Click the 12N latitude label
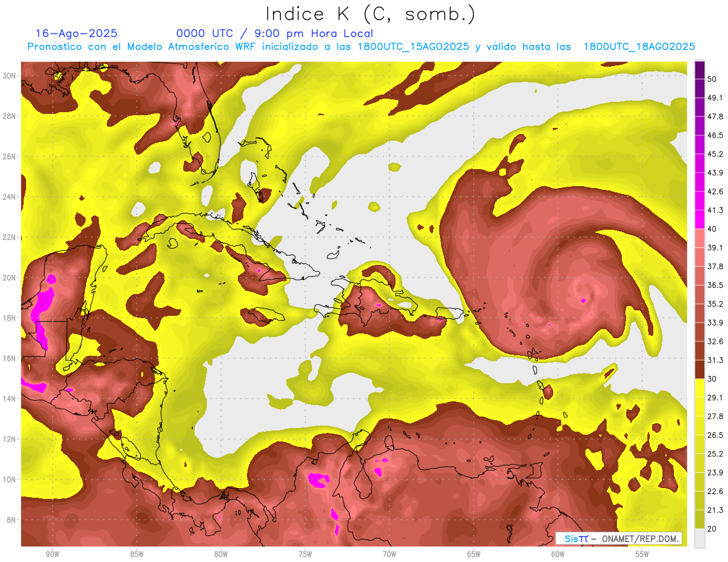 click(10, 439)
